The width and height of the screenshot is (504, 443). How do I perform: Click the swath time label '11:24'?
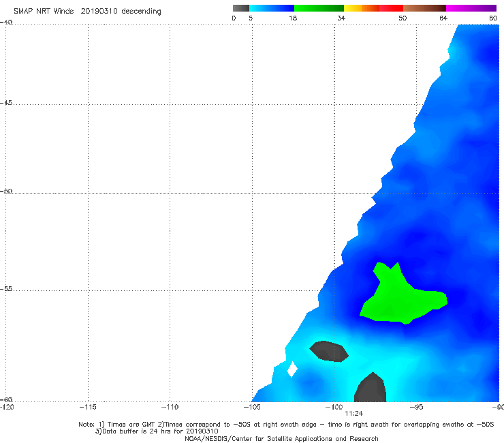tap(354, 414)
